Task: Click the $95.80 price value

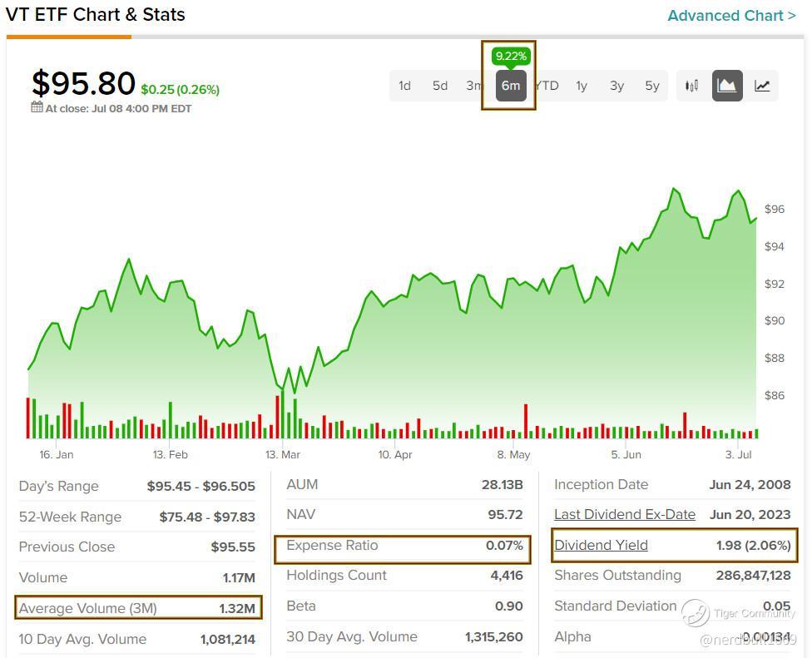Action: click(83, 83)
